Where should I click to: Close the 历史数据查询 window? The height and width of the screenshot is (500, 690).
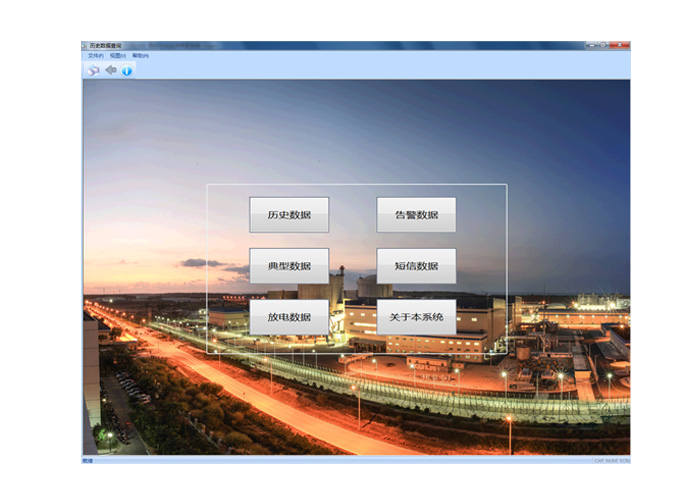(620, 46)
